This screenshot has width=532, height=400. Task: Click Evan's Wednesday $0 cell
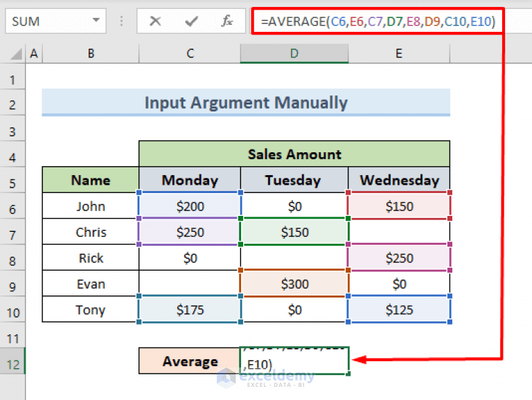tap(399, 284)
